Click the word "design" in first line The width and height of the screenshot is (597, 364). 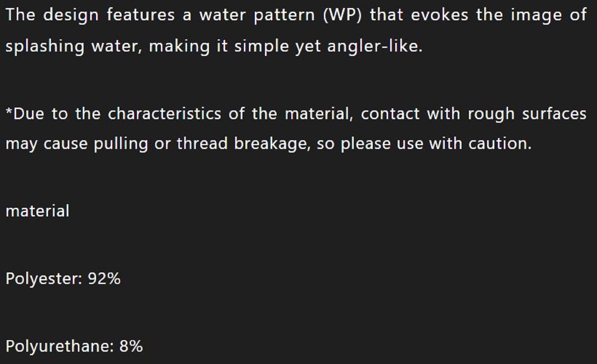tap(71, 16)
